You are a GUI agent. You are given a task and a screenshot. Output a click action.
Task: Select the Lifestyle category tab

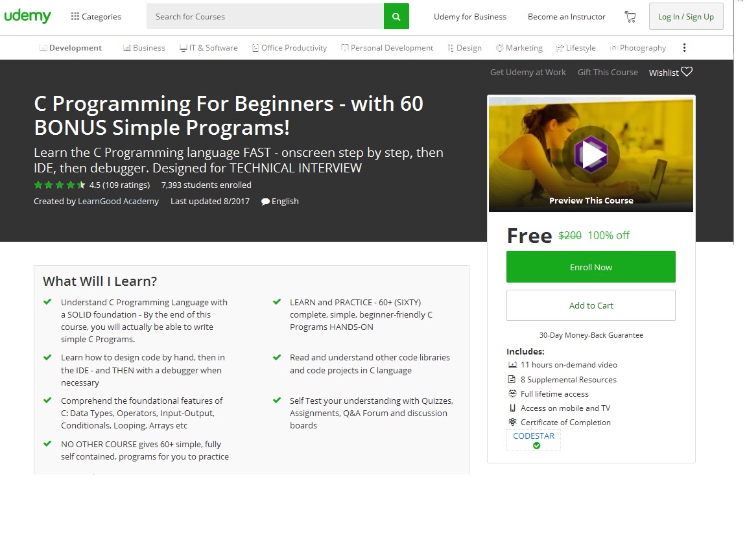click(x=576, y=47)
